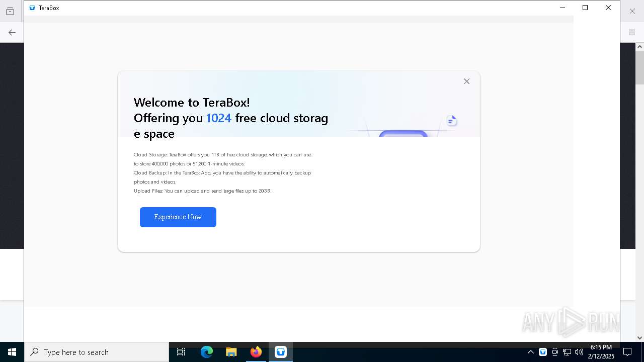Screen dimensions: 644x362
Task: Click the Experience Now button
Action: tap(178, 217)
